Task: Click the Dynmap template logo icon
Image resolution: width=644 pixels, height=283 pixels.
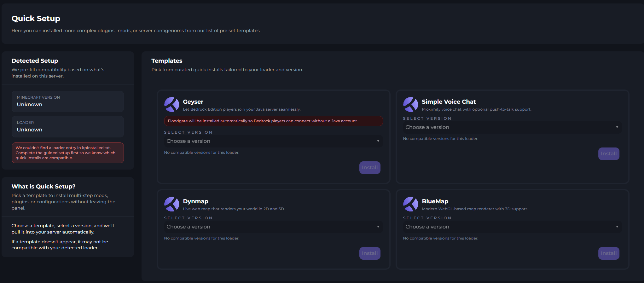Action: [171, 204]
